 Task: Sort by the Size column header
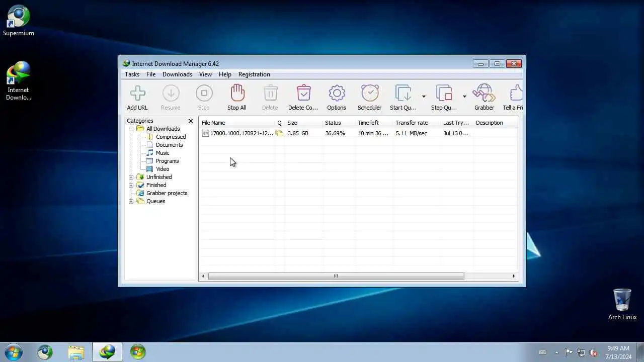tap(303, 123)
